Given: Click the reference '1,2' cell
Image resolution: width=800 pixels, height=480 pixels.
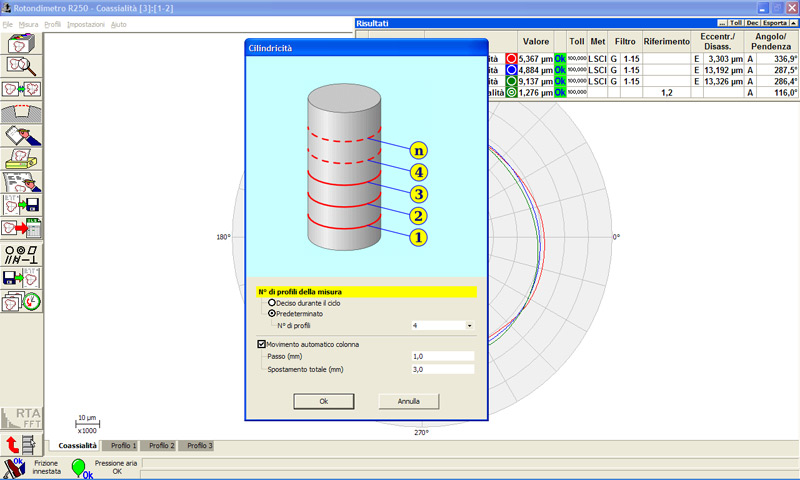Looking at the screenshot, I should pos(666,92).
